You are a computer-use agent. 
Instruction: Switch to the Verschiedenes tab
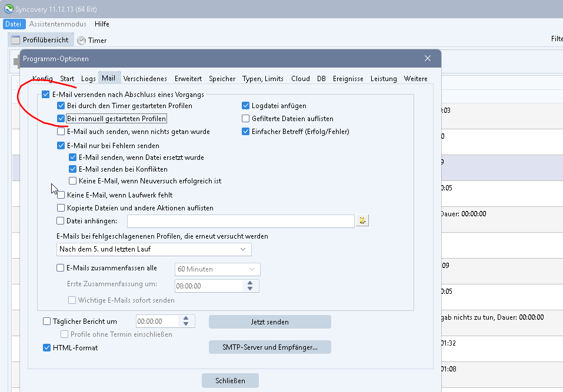tap(145, 79)
